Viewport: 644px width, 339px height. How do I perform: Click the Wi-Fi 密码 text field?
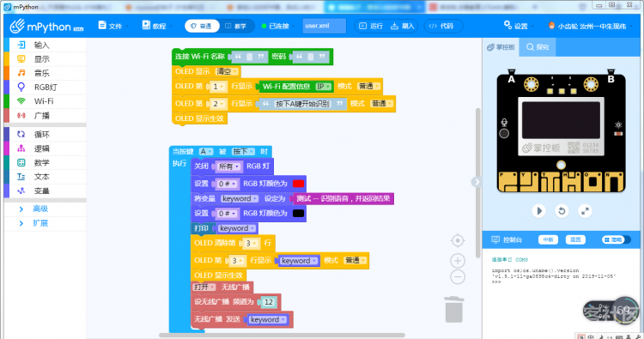coord(311,57)
